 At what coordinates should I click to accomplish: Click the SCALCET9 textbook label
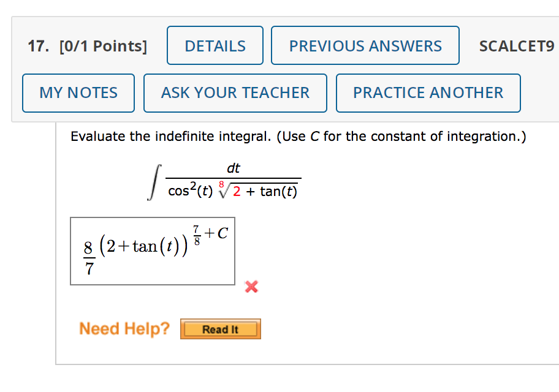click(x=516, y=47)
